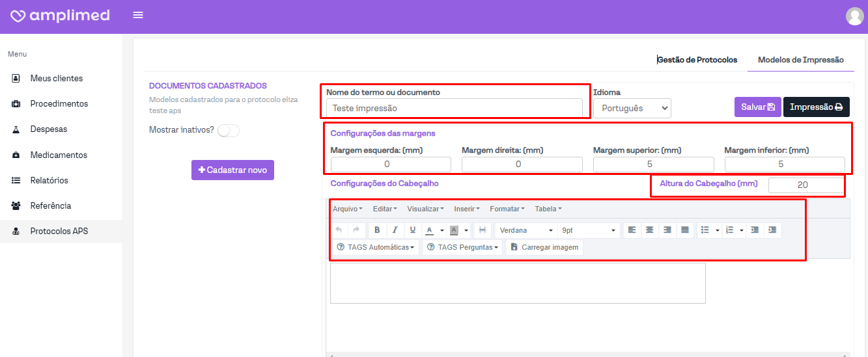
Task: Open the TAGS Automáticas dropdown
Action: click(x=376, y=247)
